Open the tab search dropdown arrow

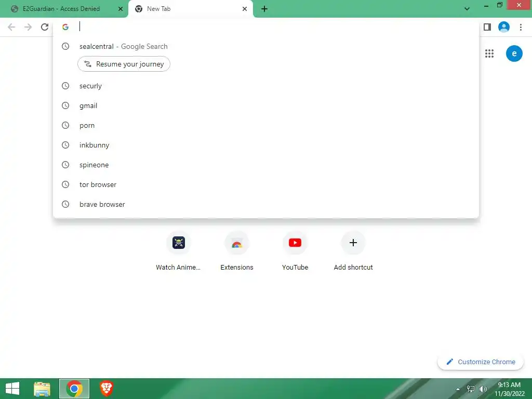467,9
